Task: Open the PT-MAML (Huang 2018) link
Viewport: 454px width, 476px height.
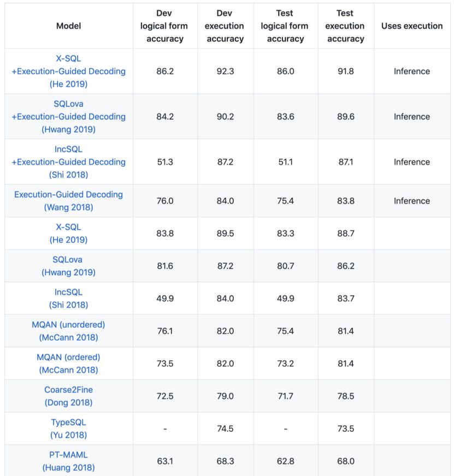Action: pyautogui.click(x=68, y=461)
